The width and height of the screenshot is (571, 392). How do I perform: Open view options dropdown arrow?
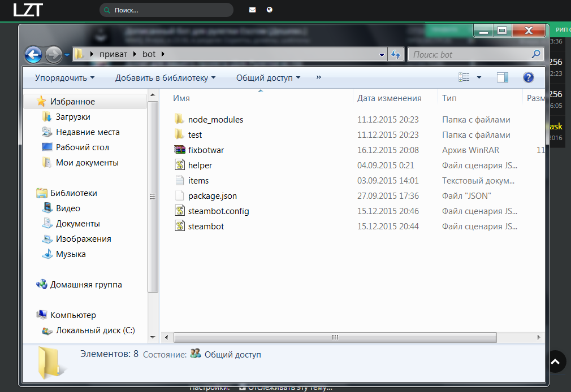pyautogui.click(x=479, y=77)
